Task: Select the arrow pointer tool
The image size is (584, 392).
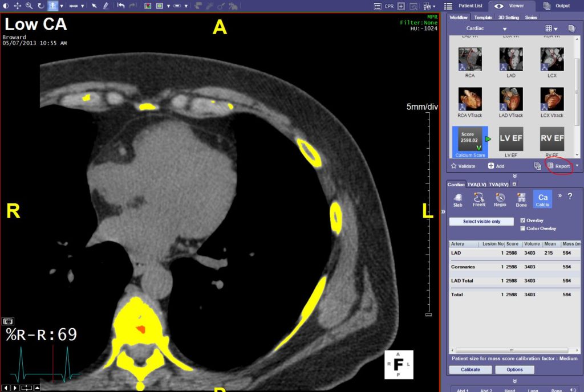Action: [94, 6]
